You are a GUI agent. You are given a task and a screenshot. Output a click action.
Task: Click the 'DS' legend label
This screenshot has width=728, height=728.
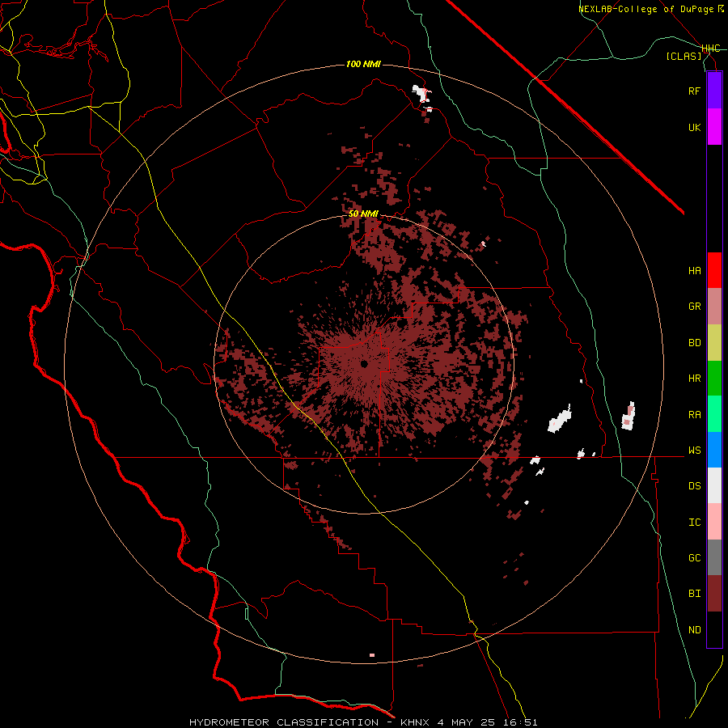pyautogui.click(x=694, y=486)
